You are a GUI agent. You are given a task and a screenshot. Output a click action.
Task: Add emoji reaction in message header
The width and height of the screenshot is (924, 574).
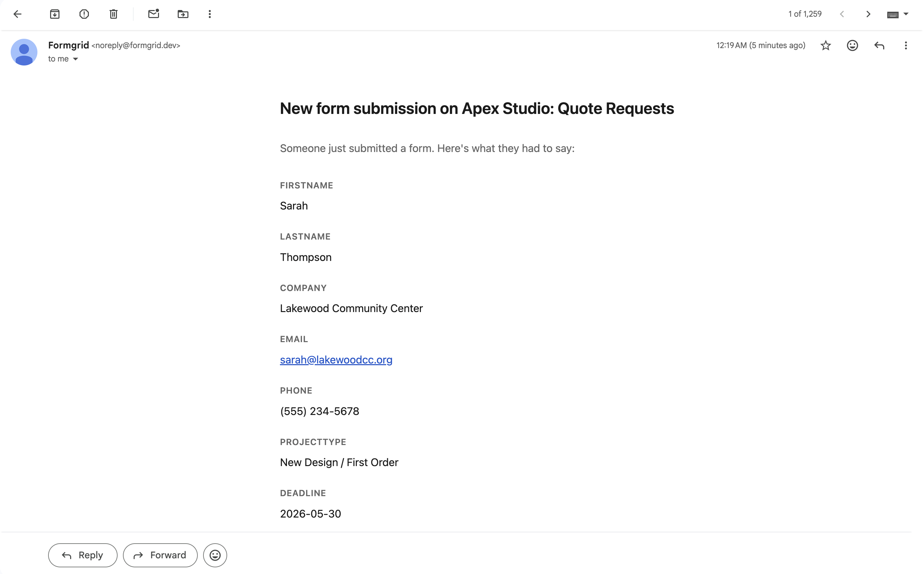click(852, 45)
